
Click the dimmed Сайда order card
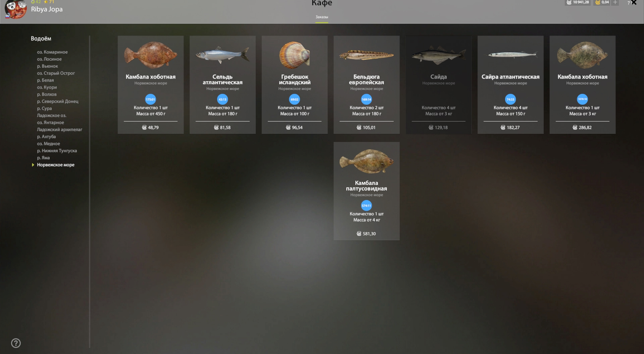439,85
